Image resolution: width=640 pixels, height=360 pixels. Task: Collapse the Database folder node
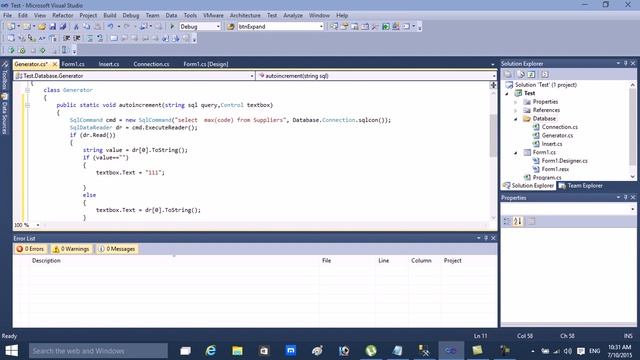516,119
